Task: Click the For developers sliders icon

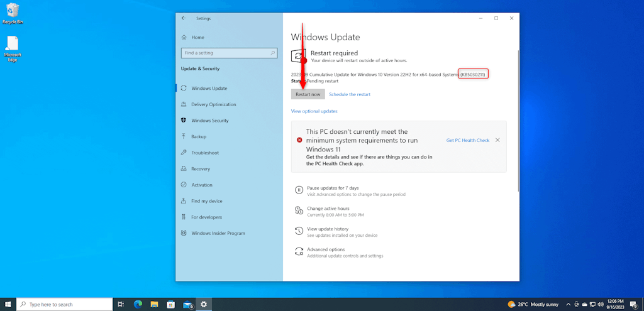Action: tap(184, 217)
